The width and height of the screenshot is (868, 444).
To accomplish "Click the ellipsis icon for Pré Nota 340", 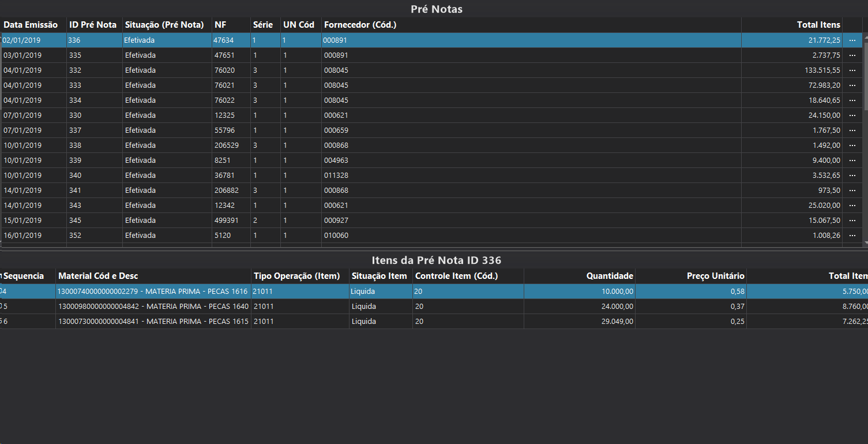I will 852,176.
